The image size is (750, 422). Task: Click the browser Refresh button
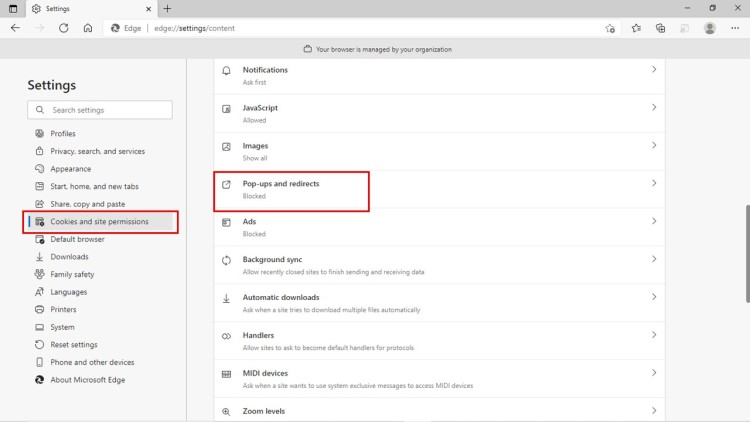[64, 28]
